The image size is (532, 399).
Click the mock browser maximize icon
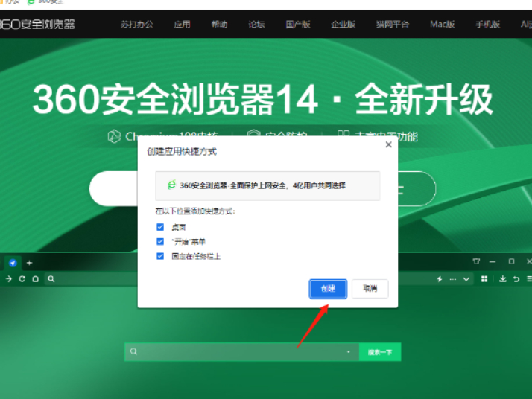511,261
